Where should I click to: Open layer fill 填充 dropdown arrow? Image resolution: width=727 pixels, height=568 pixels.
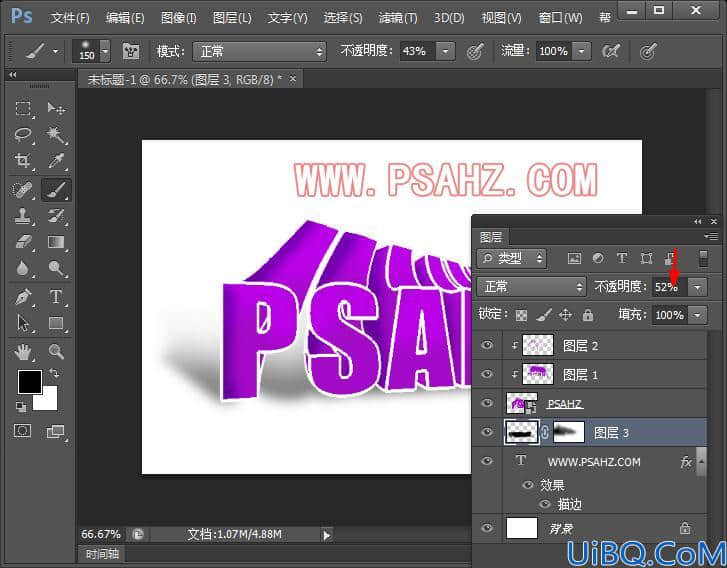pyautogui.click(x=697, y=315)
